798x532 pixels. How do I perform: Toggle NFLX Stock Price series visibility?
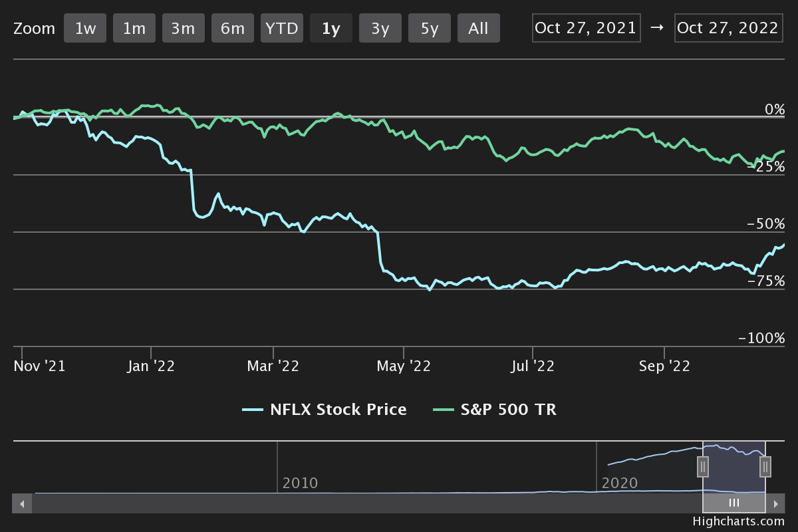(x=325, y=410)
